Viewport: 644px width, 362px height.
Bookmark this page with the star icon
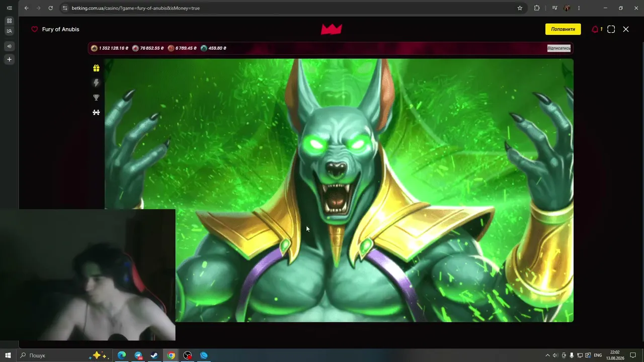[x=520, y=8]
